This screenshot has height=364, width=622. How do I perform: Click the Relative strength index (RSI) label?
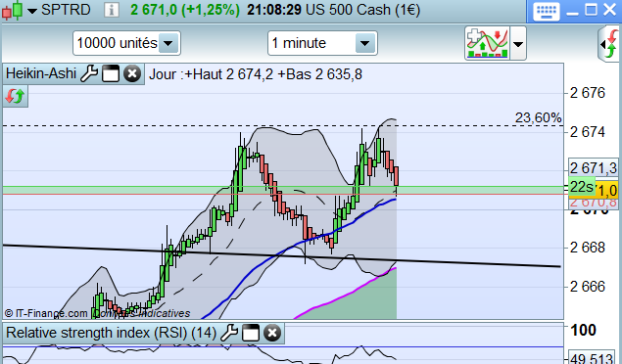point(111,333)
